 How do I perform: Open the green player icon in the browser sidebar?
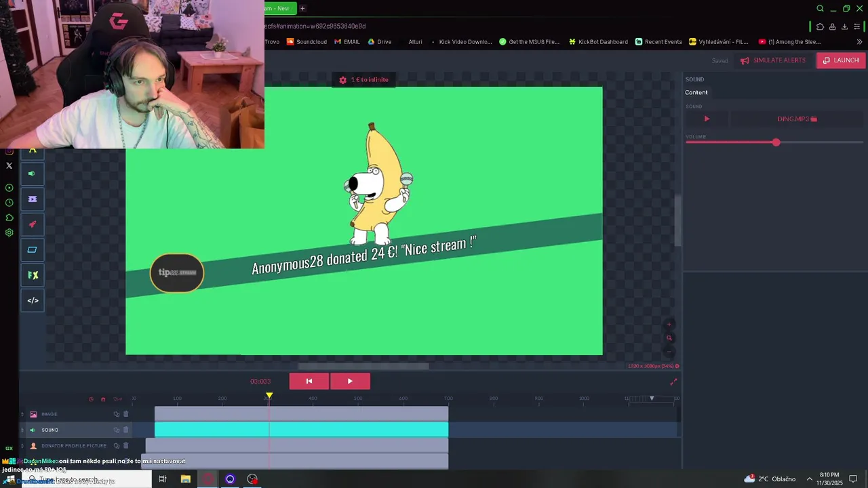click(x=9, y=188)
